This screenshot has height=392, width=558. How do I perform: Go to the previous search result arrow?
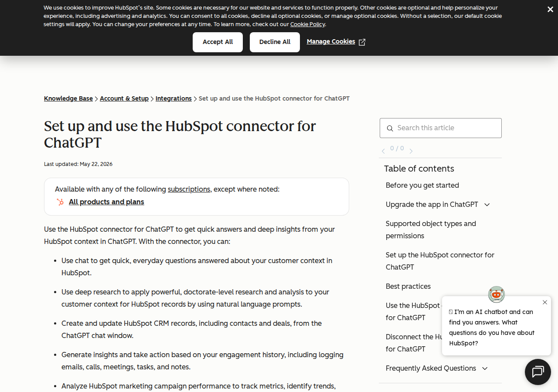click(383, 151)
